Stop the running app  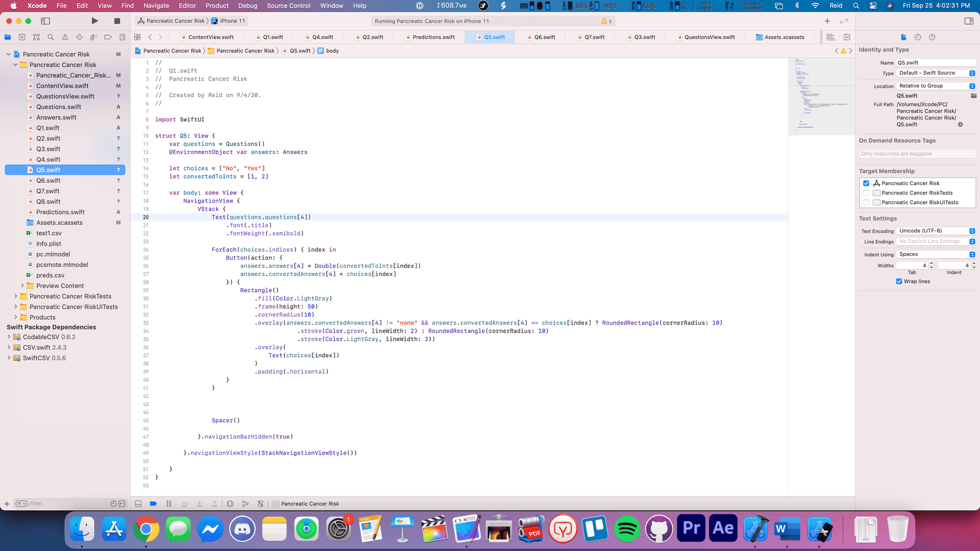click(x=117, y=21)
